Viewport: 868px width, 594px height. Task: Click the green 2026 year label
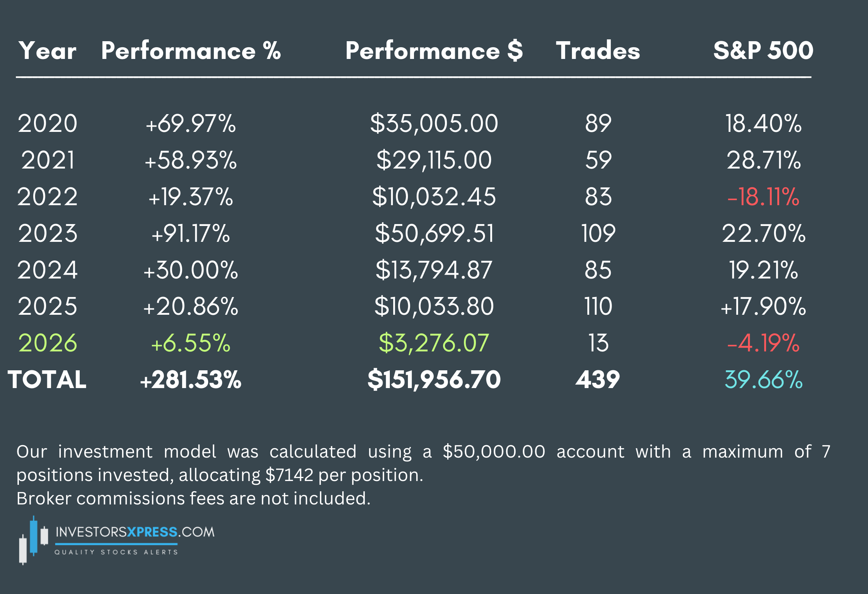pyautogui.click(x=48, y=343)
